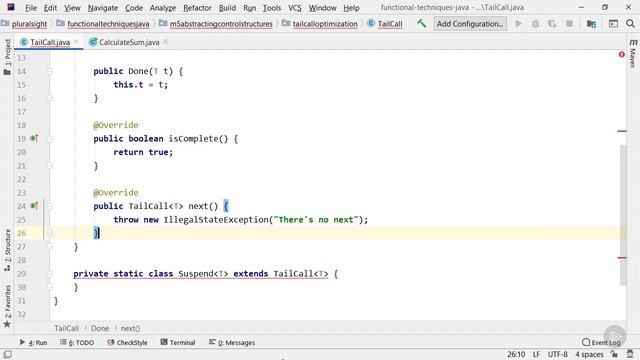Open the File menu
The height and width of the screenshot is (360, 640).
31,8
